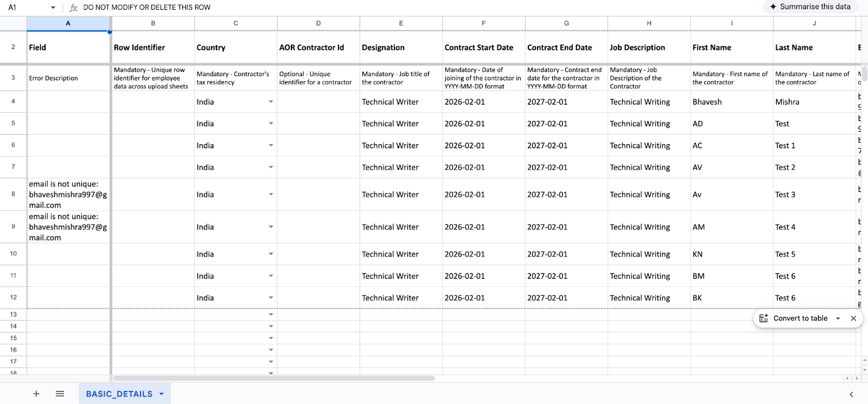This screenshot has height=404, width=868.
Task: Click the Convert to table icon
Action: (x=763, y=318)
